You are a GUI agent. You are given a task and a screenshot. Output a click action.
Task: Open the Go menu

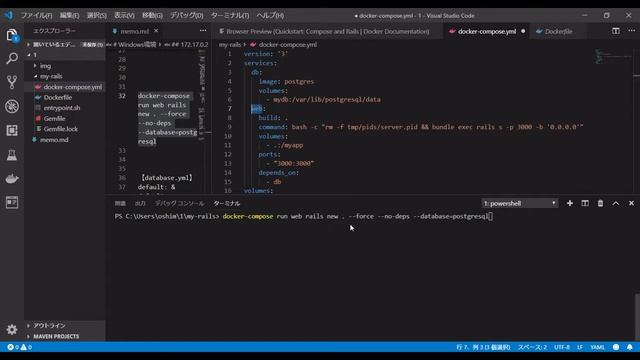point(152,16)
